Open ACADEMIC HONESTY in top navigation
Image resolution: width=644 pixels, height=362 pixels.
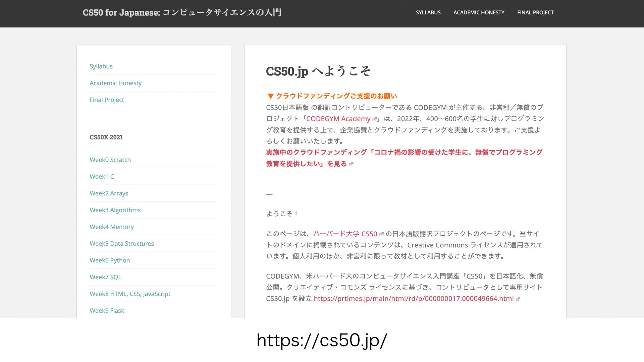pos(479,12)
